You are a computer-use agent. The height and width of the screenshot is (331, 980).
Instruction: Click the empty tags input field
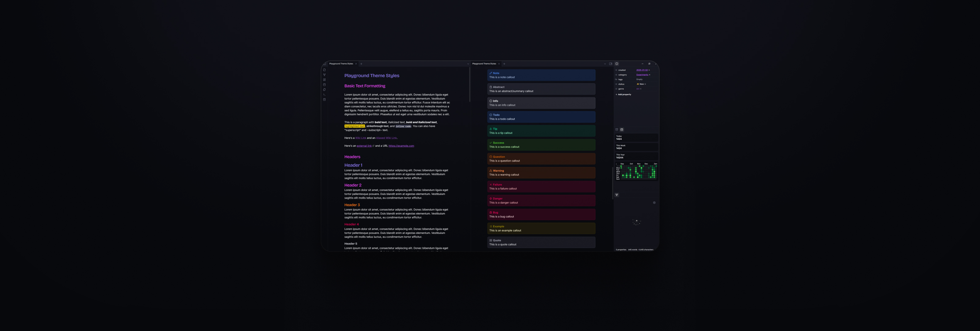646,79
